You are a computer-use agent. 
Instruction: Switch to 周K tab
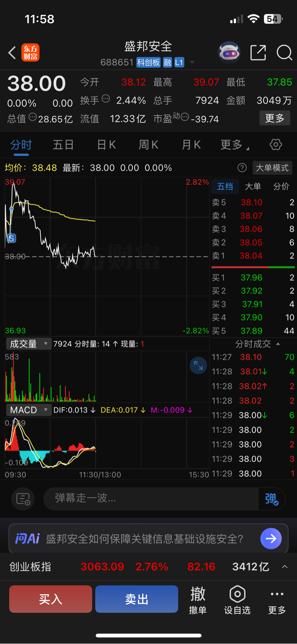click(x=148, y=145)
